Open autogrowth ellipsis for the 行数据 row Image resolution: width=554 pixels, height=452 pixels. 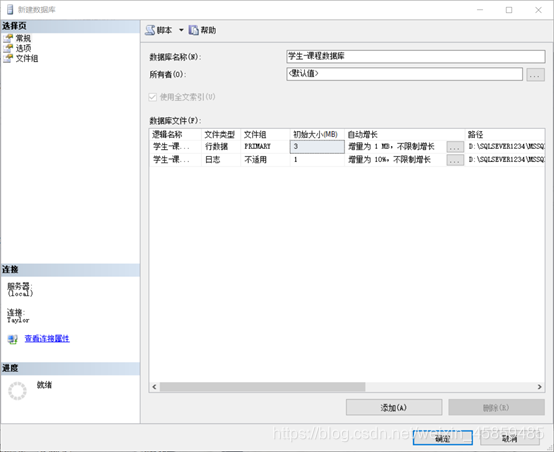point(455,147)
